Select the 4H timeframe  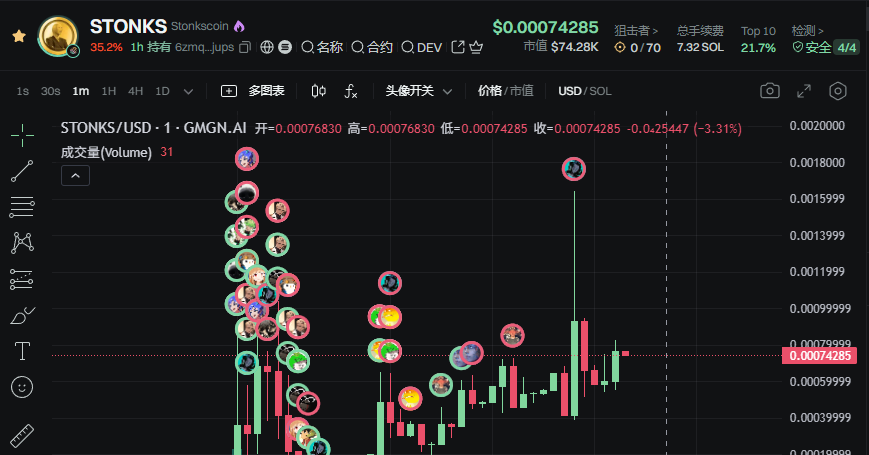pyautogui.click(x=135, y=91)
